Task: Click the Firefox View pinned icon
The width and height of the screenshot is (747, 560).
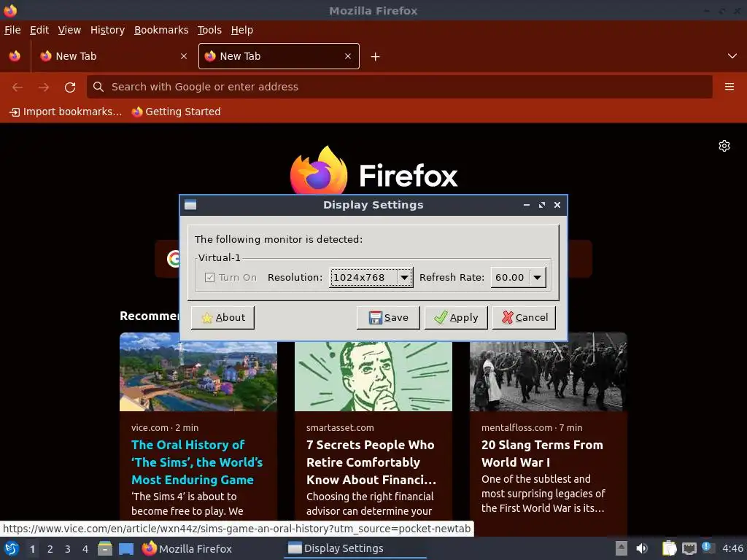Action: point(15,56)
